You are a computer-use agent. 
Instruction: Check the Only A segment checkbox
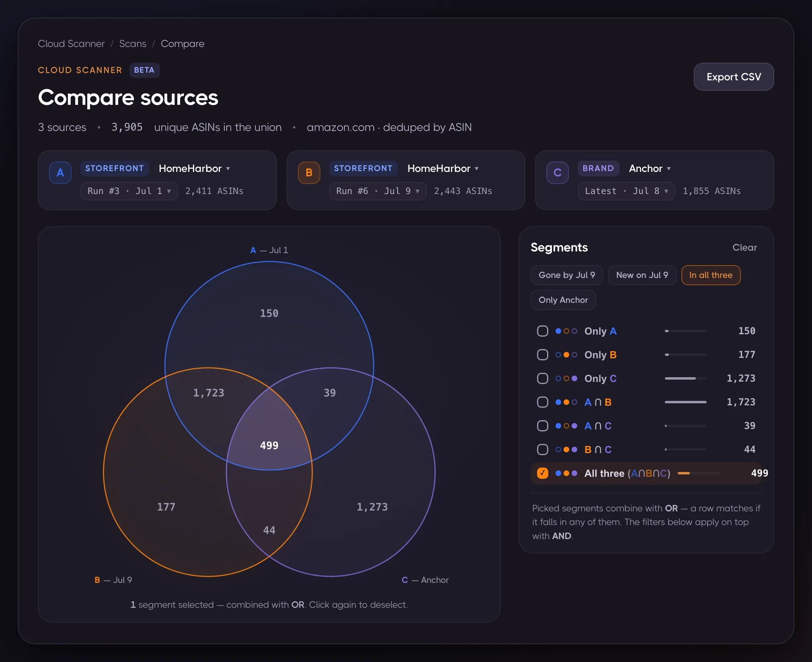pos(543,331)
